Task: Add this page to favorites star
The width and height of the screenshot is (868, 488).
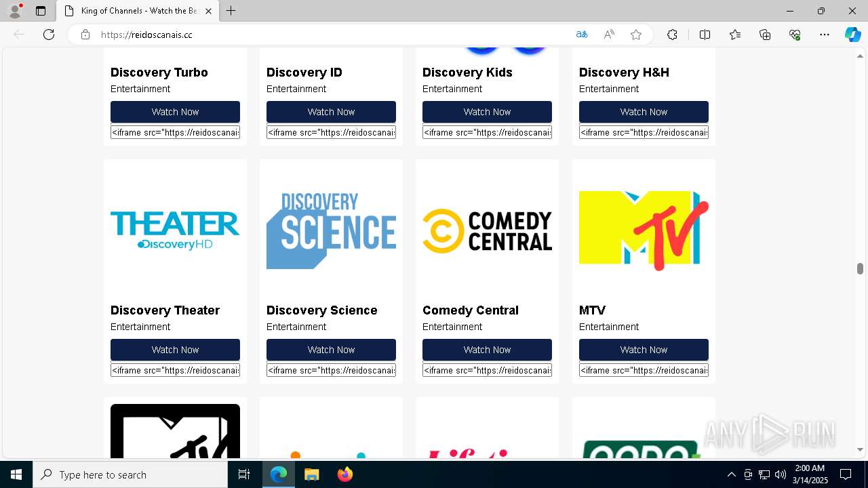Action: [636, 35]
